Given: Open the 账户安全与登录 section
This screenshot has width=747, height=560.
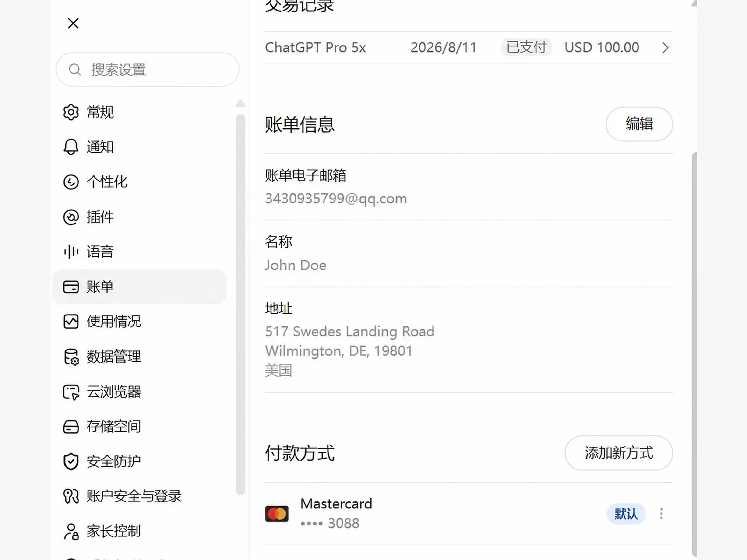Looking at the screenshot, I should tap(139, 497).
